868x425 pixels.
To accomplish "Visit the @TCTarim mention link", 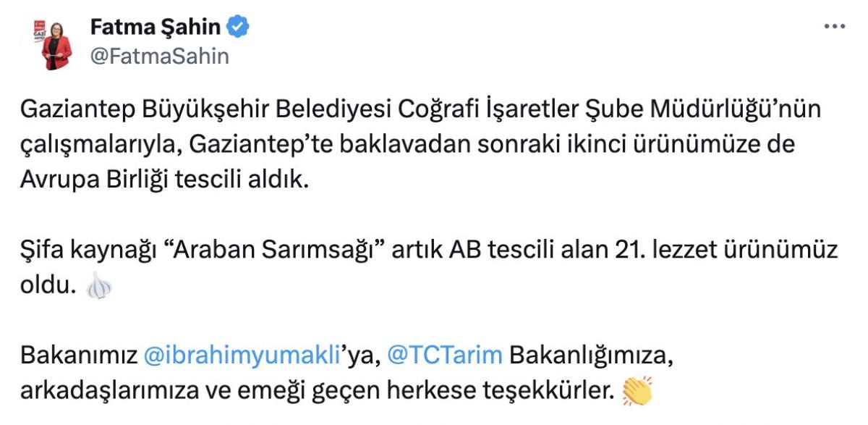I will [445, 355].
